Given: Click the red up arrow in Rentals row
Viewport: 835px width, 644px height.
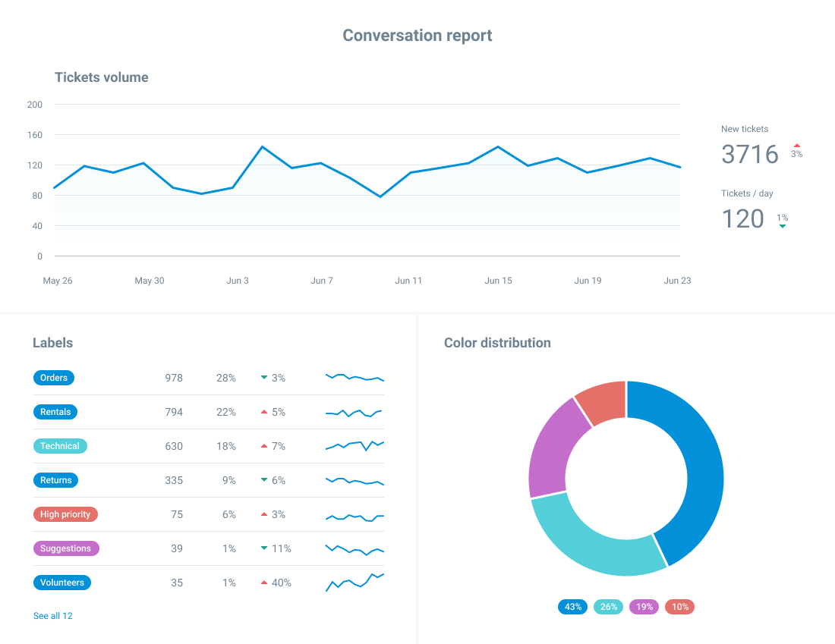Looking at the screenshot, I should coord(264,412).
